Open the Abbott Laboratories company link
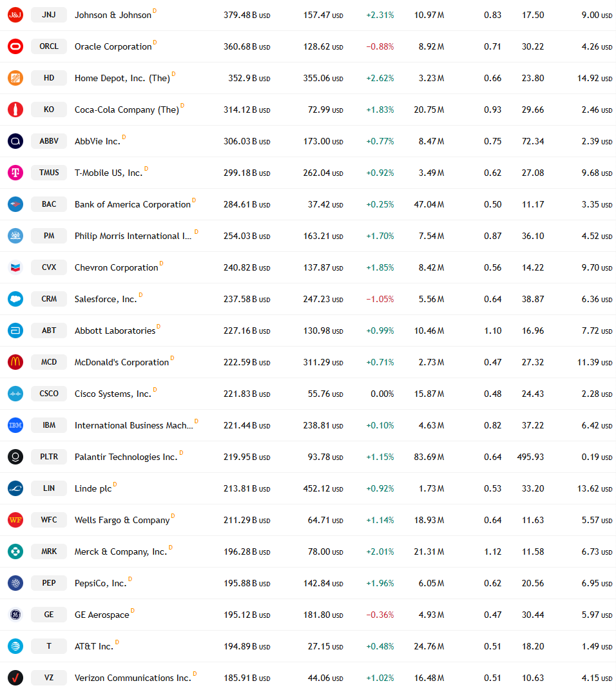The height and width of the screenshot is (690, 616). click(115, 331)
